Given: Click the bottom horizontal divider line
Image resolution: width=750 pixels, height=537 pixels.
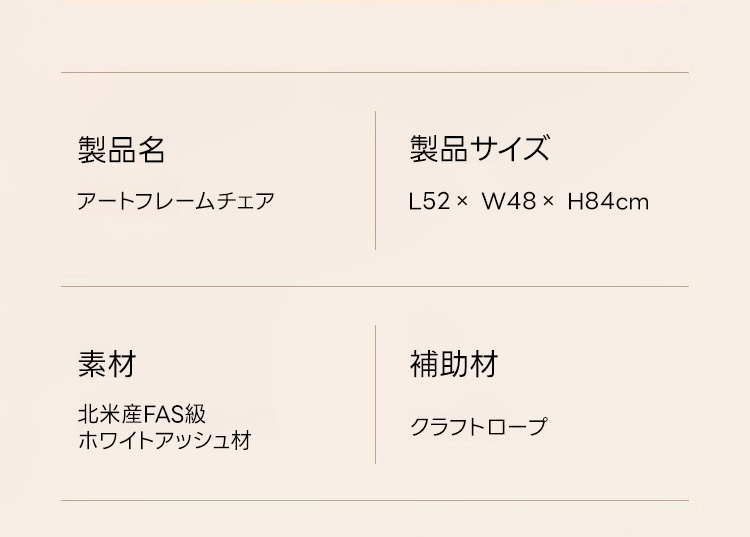Looking at the screenshot, I should [x=375, y=500].
